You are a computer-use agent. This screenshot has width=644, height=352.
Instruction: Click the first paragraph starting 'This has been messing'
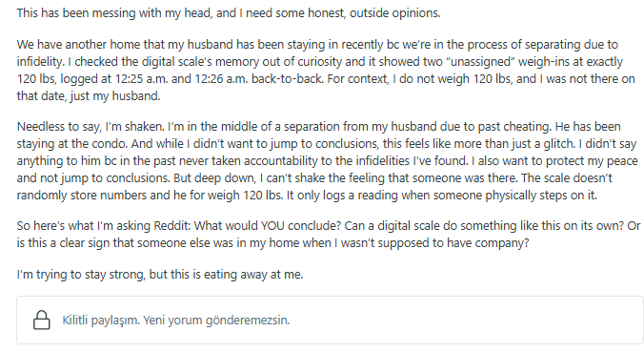pos(229,13)
